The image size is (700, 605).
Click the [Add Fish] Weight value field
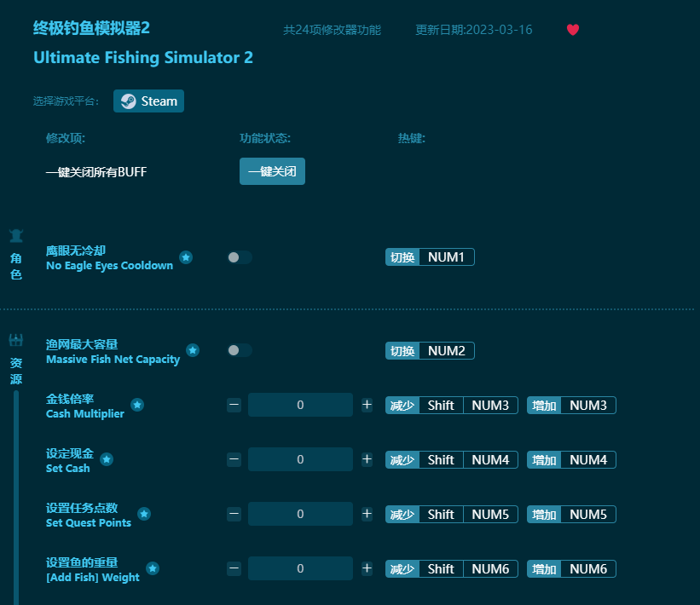tap(300, 568)
